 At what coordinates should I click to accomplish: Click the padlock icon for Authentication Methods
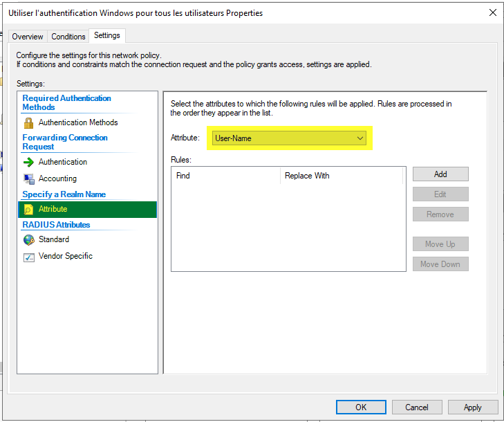tap(28, 123)
